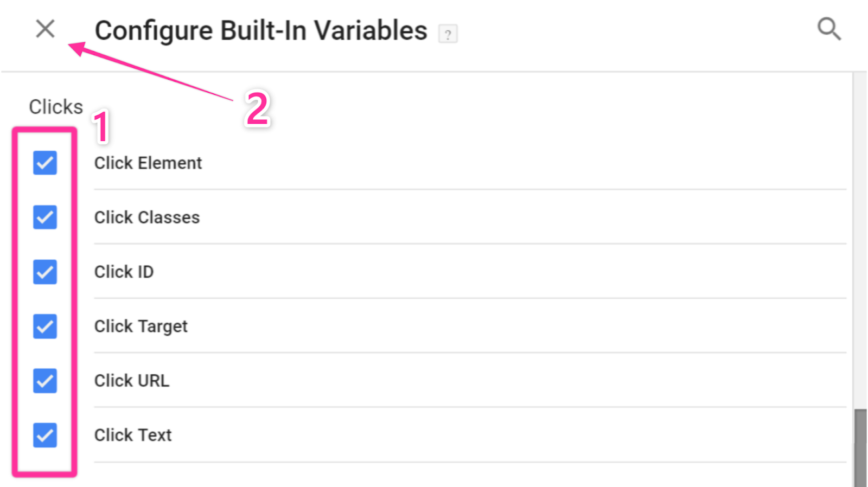The image size is (868, 487).
Task: Click the Click Text variable label
Action: [132, 435]
